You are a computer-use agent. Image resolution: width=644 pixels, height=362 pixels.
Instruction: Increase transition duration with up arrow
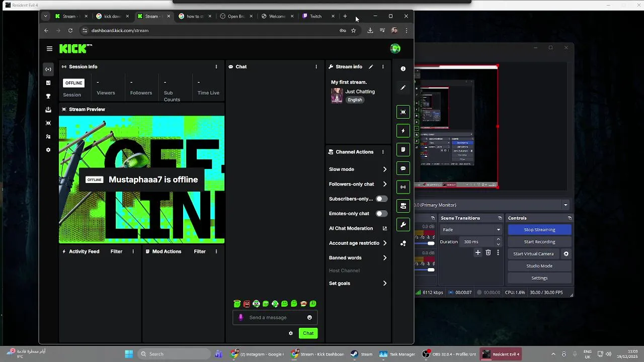(x=499, y=239)
